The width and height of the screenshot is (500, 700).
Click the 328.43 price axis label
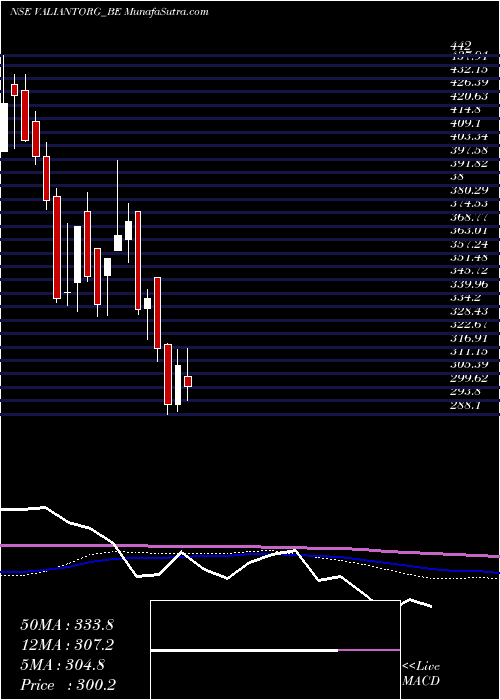pos(469,311)
